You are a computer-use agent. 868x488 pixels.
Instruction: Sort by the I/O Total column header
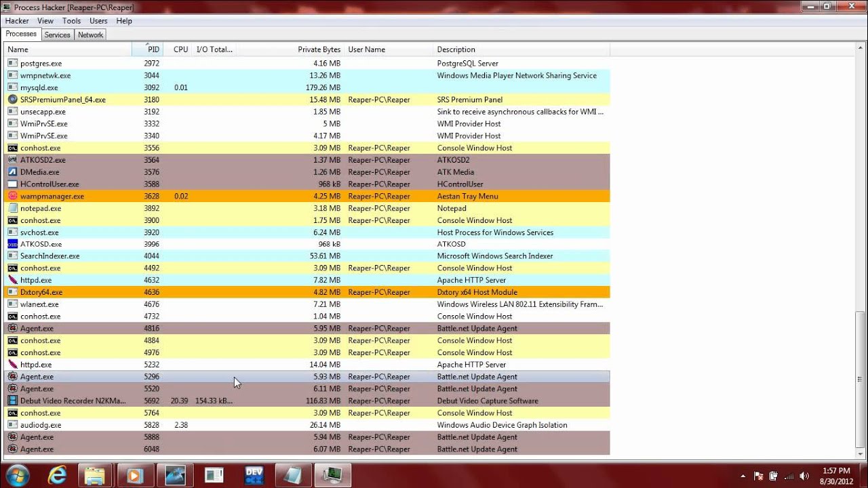point(214,49)
